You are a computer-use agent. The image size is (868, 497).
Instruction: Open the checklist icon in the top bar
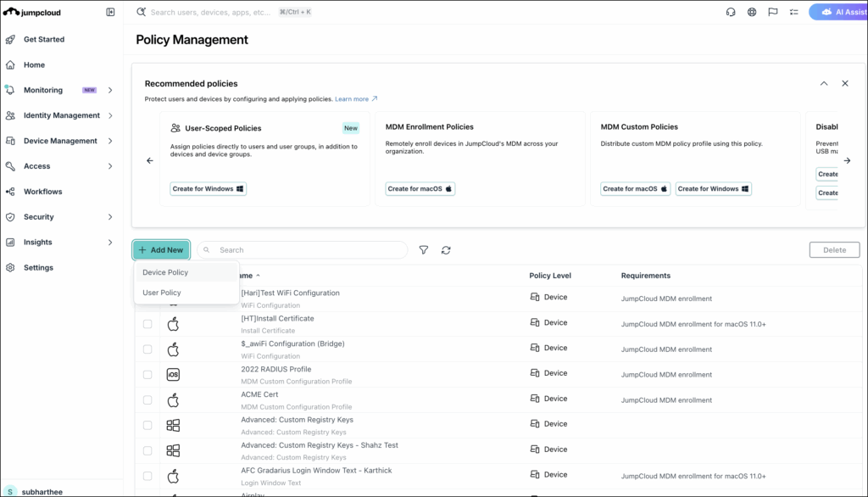[793, 12]
